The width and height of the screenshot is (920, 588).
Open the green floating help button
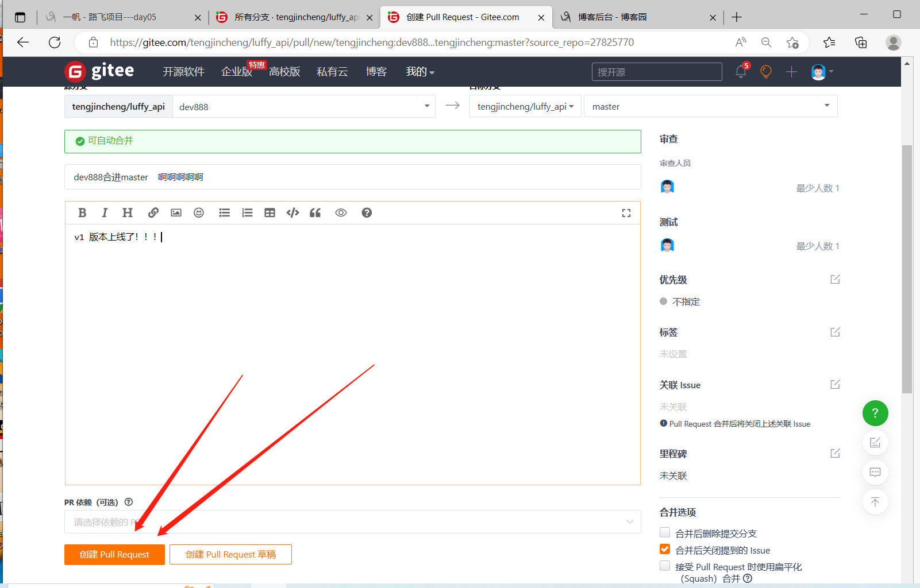(x=875, y=413)
